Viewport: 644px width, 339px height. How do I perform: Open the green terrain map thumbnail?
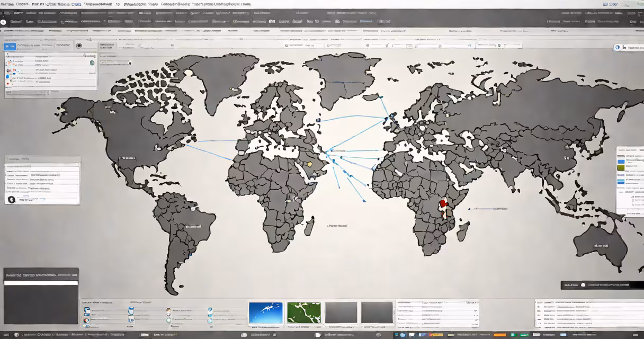[x=303, y=313]
